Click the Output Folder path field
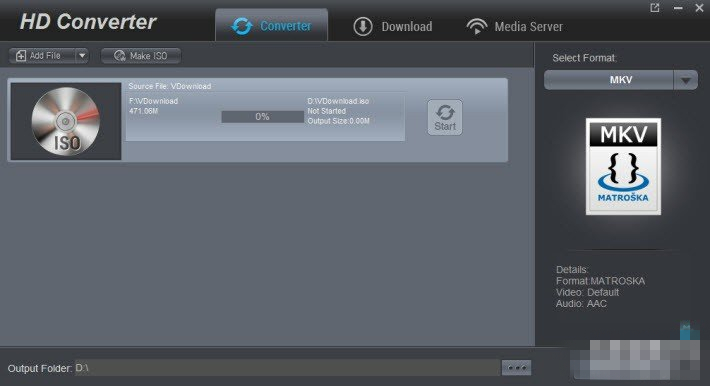The width and height of the screenshot is (710, 386). [287, 368]
